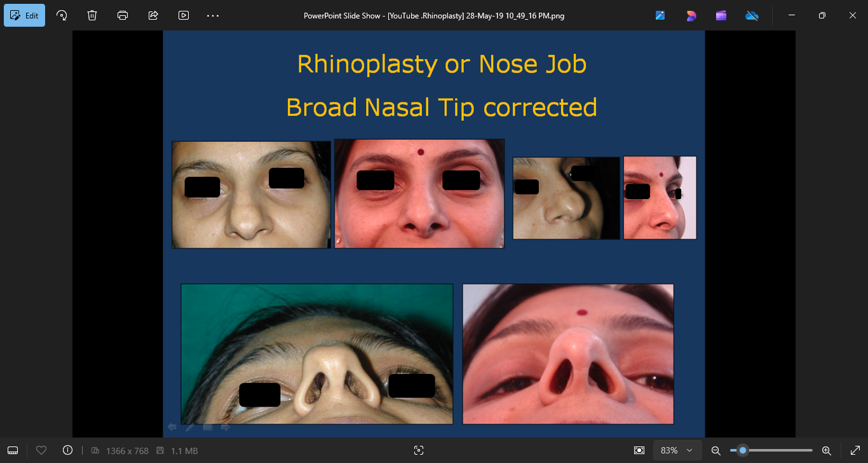Start the slideshow with the play icon
Screen dimensions: 868x463
184,15
